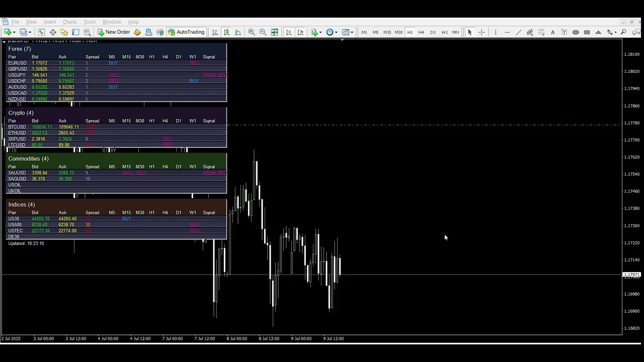Open the Charts menu

point(70,22)
